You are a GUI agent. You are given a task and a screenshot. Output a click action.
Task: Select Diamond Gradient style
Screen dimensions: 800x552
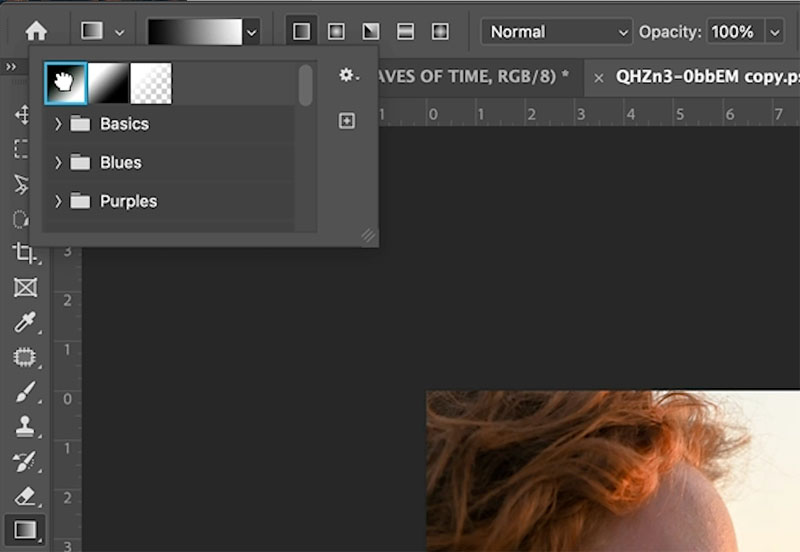click(x=440, y=32)
